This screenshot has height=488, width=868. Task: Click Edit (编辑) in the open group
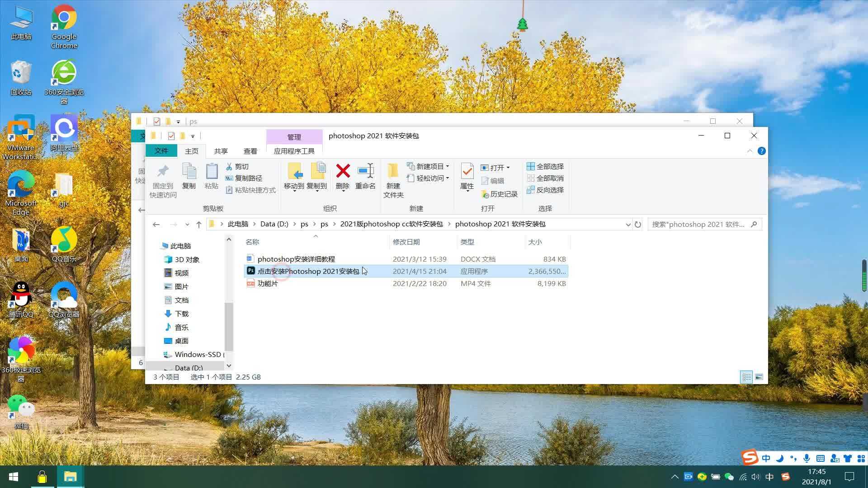point(492,181)
